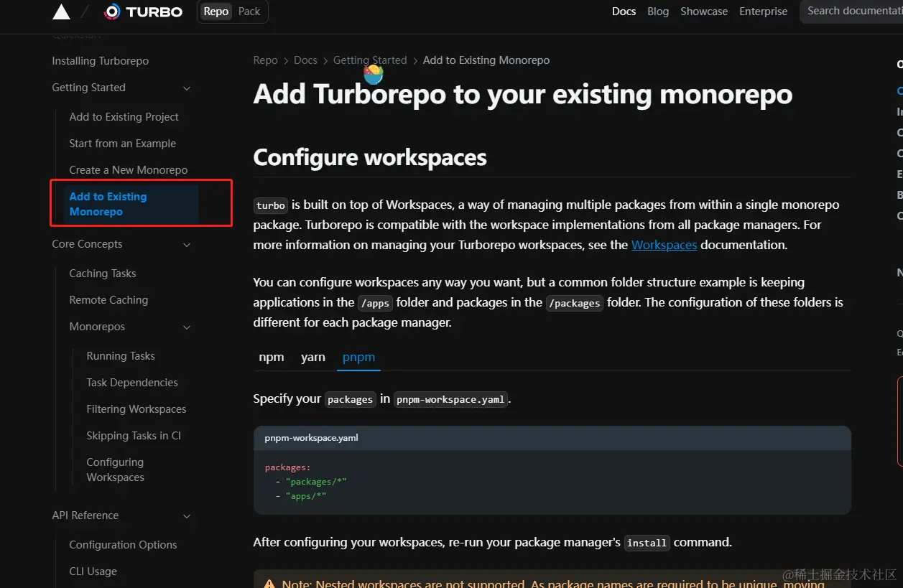Click the Turbo logo icon
903x588 pixels.
[x=112, y=11]
